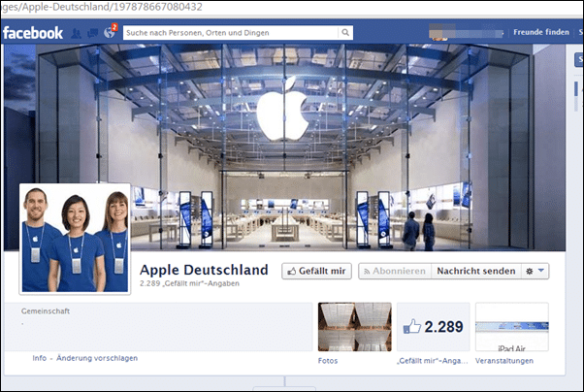Screen dimensions: 584x392
Task: Click the Abonnieren button
Action: (395, 271)
